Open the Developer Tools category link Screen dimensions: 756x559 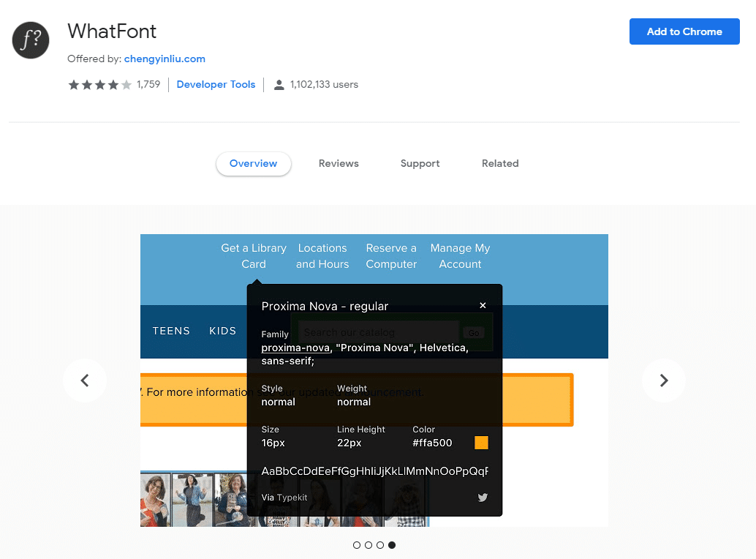click(x=216, y=84)
